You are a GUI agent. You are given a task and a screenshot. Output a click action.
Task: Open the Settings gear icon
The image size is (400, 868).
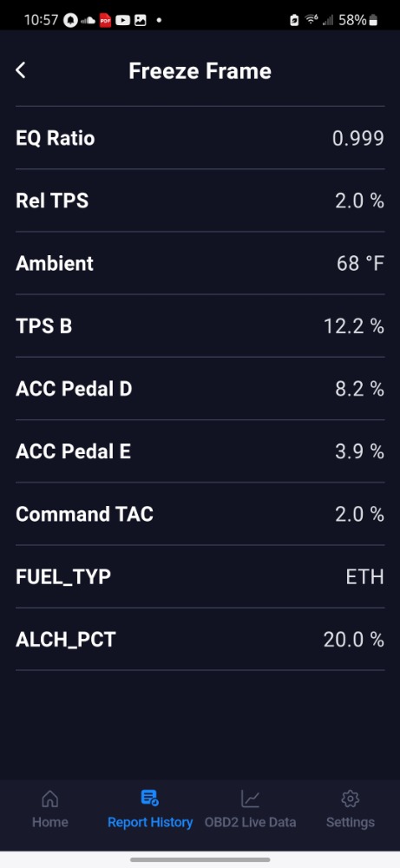click(351, 799)
